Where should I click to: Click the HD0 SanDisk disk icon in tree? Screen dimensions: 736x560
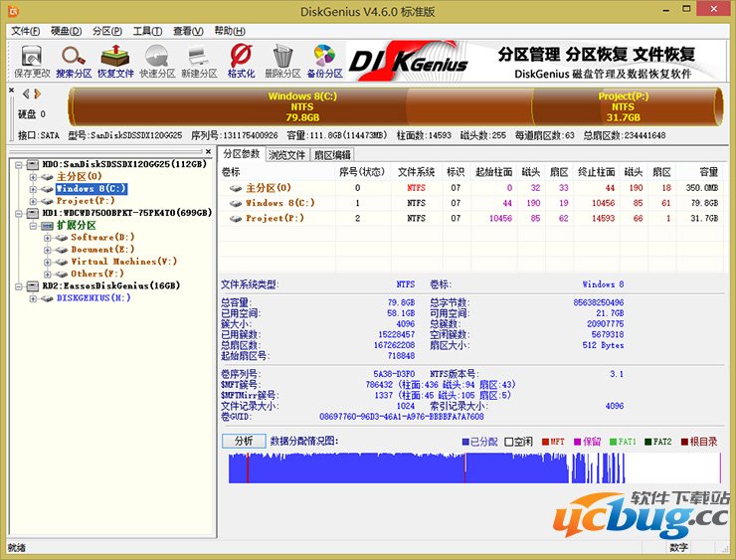[x=33, y=164]
